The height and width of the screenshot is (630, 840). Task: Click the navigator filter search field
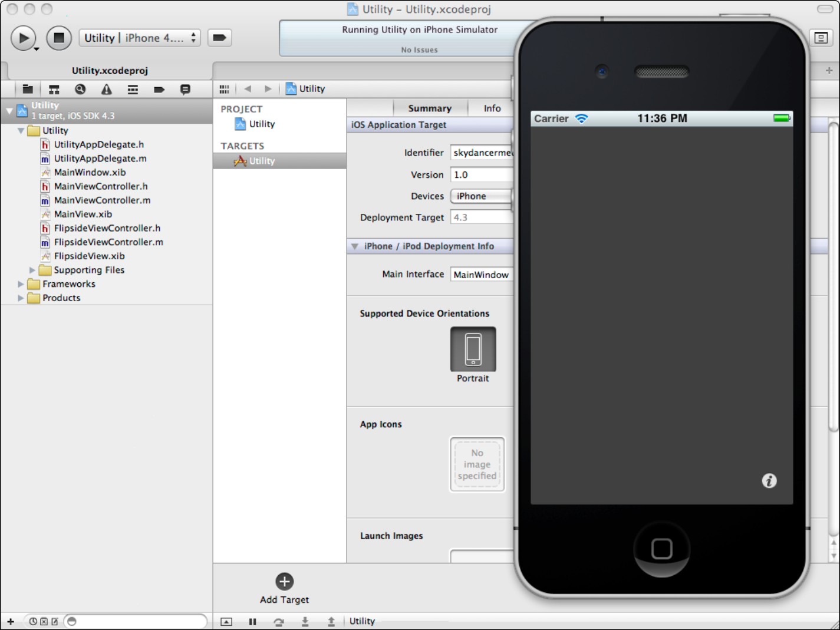click(x=136, y=621)
